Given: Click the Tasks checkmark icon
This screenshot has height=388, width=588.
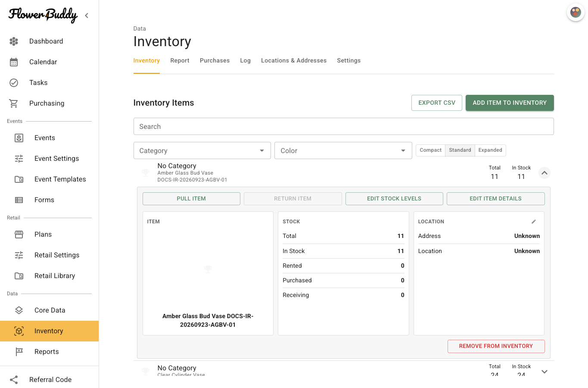Looking at the screenshot, I should (14, 83).
